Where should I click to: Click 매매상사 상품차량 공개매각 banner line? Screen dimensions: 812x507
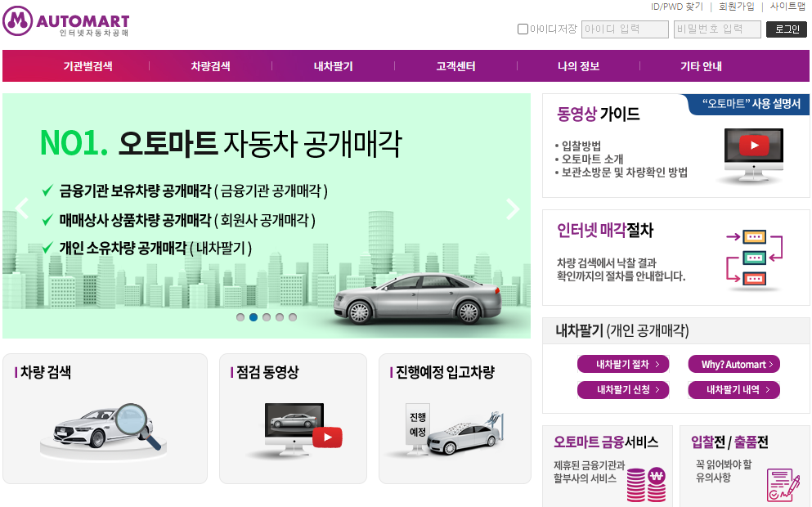(187, 221)
